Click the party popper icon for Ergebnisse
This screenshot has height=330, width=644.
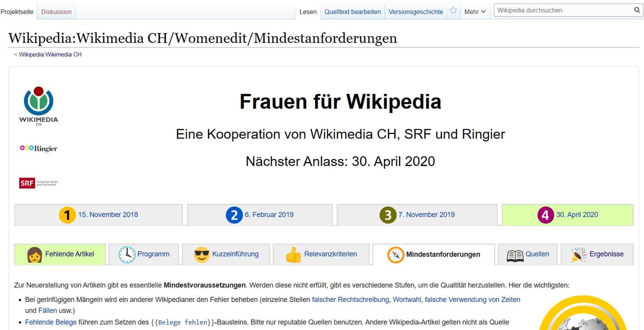tap(579, 254)
